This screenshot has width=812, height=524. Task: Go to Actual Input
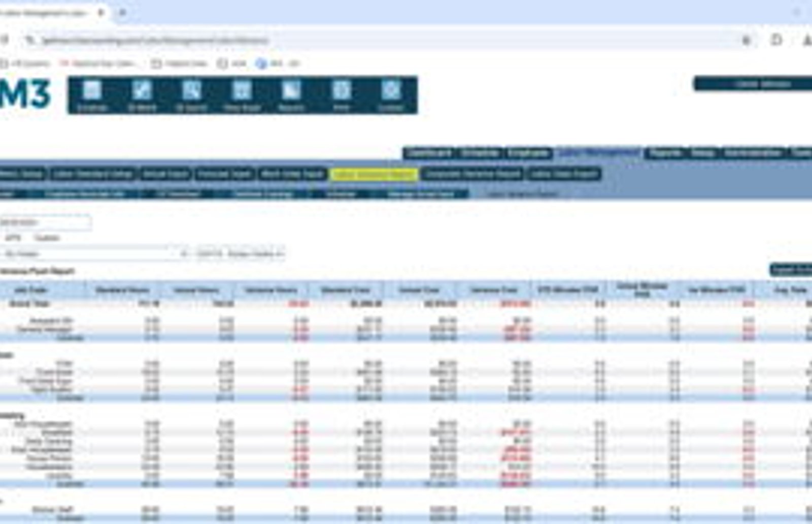165,174
